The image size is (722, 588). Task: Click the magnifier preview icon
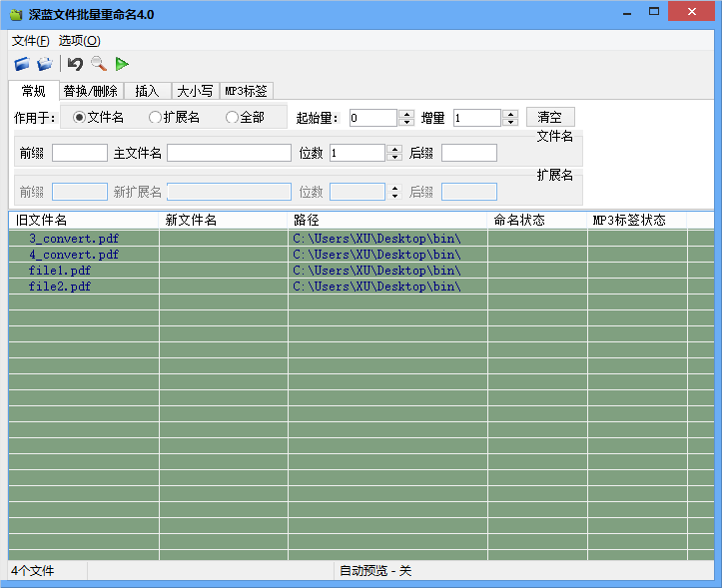pos(98,64)
